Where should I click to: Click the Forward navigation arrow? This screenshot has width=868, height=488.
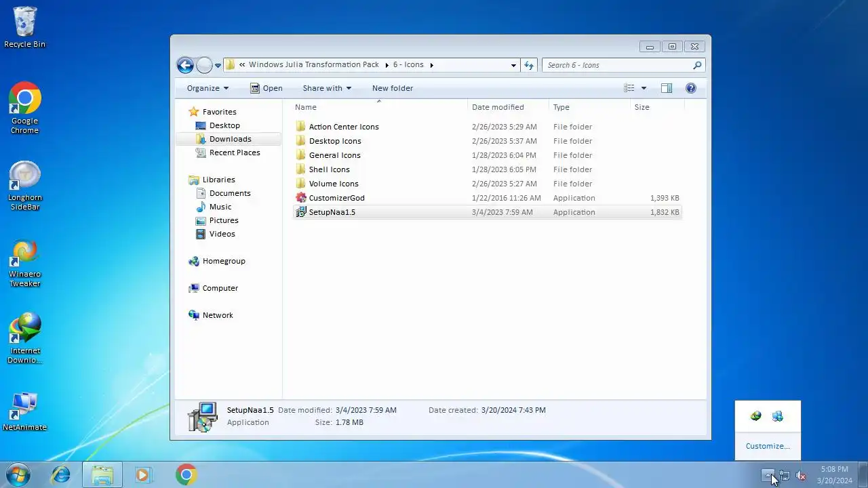[204, 65]
